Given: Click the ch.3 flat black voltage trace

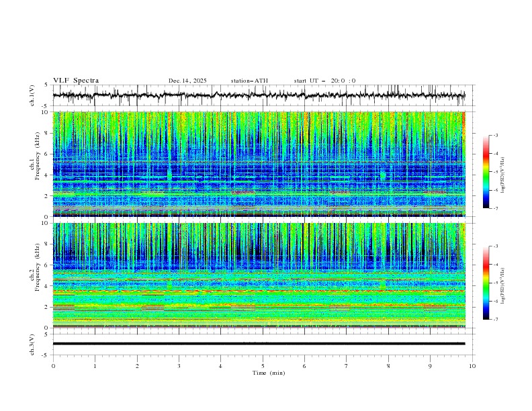Looking at the screenshot, I should pyautogui.click(x=259, y=344).
